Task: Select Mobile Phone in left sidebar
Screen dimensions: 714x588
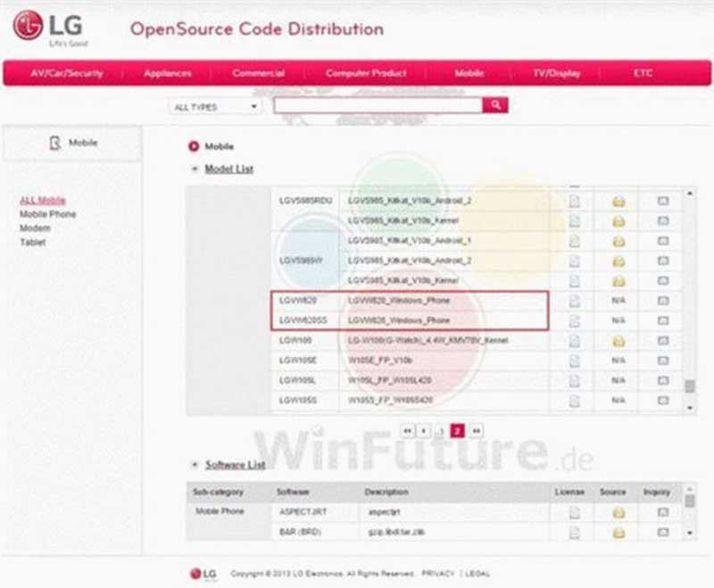Action: (x=48, y=214)
